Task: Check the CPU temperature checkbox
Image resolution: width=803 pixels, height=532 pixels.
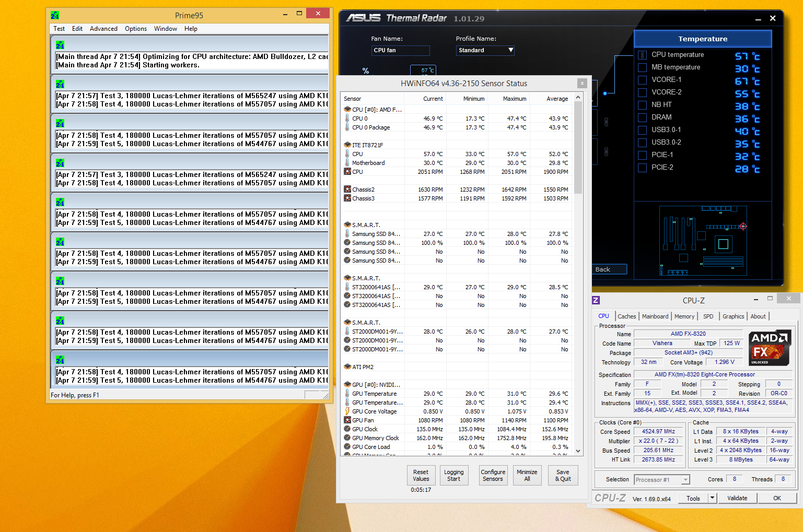Action: [643, 55]
